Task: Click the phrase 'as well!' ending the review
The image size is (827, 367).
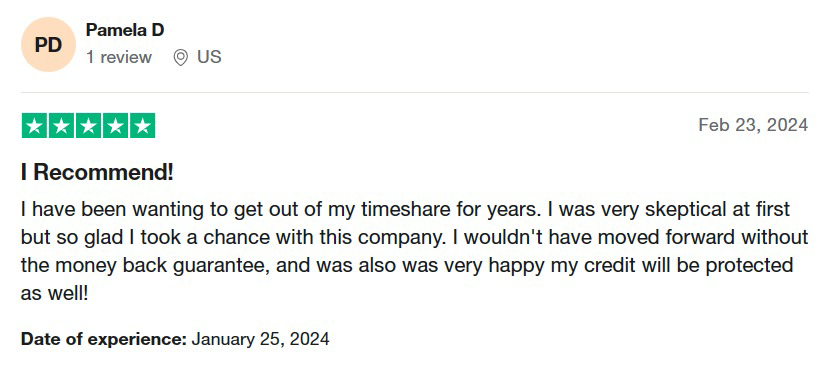Action: pyautogui.click(x=54, y=293)
